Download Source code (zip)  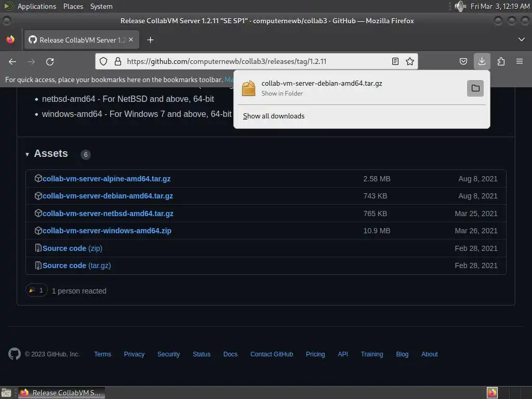(72, 248)
